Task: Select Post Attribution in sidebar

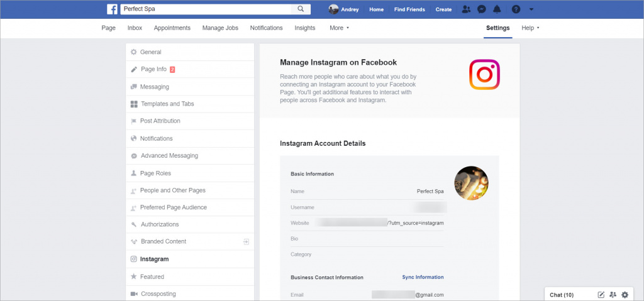Action: tap(190, 121)
